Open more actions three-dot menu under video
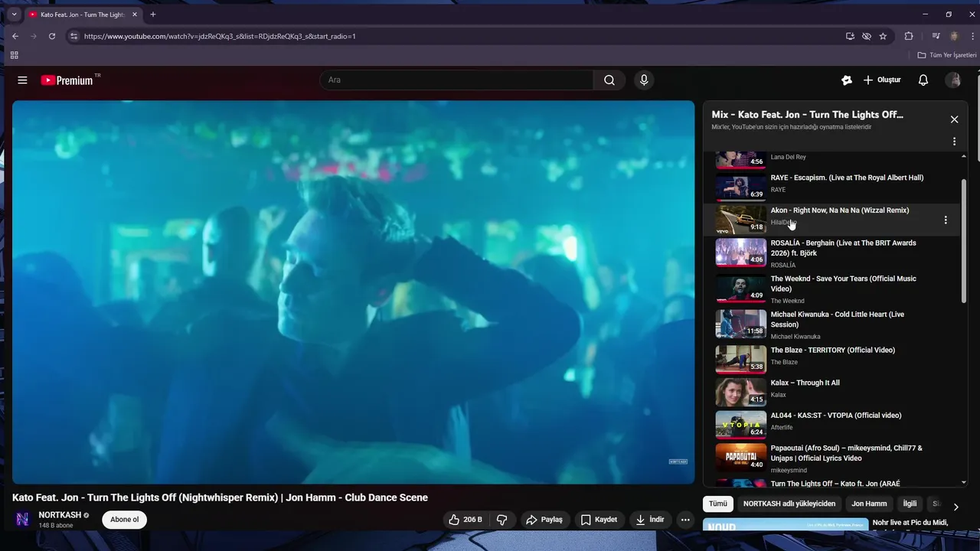This screenshot has width=980, height=551. coord(685,520)
